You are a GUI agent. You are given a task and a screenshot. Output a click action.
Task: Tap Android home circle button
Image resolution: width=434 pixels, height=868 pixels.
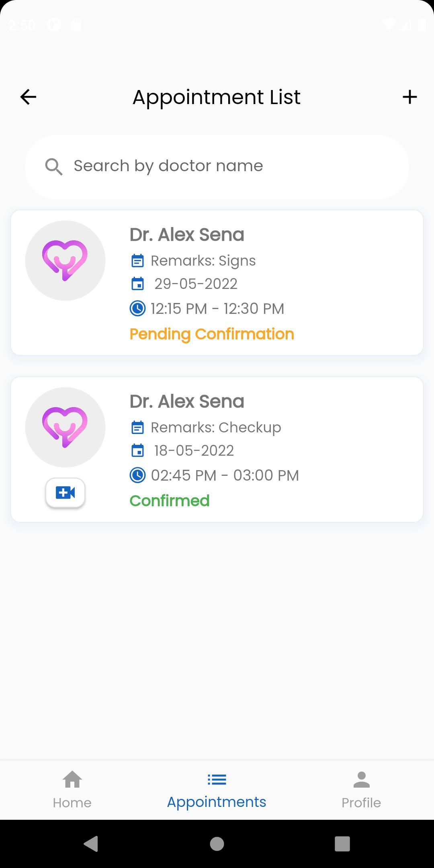coord(217,844)
